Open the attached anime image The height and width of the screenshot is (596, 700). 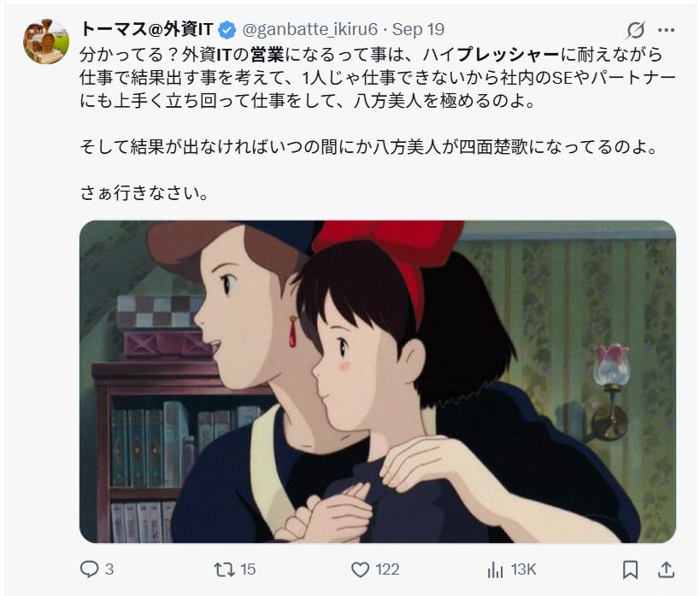pos(378,381)
